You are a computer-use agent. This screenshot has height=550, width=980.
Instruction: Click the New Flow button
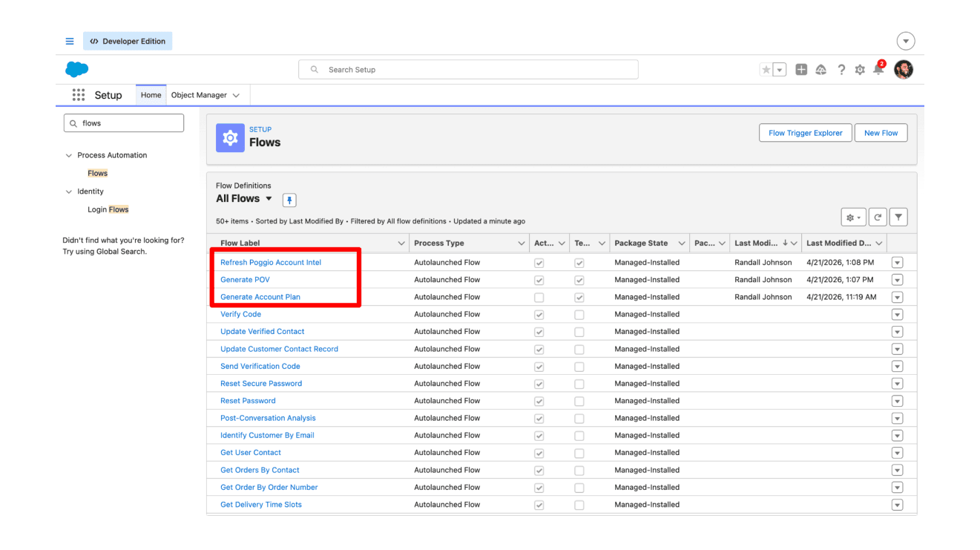(x=881, y=133)
